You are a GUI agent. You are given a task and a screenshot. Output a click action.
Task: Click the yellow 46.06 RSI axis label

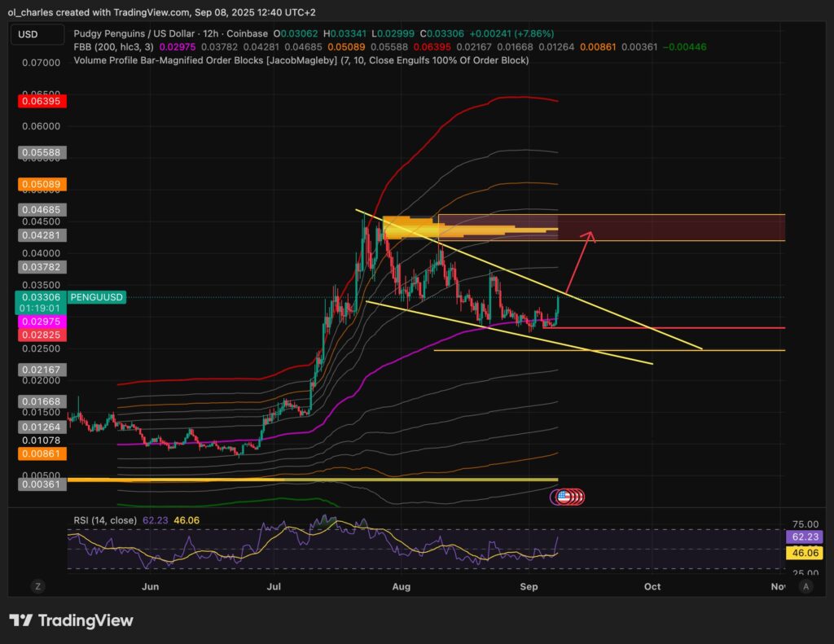point(805,554)
